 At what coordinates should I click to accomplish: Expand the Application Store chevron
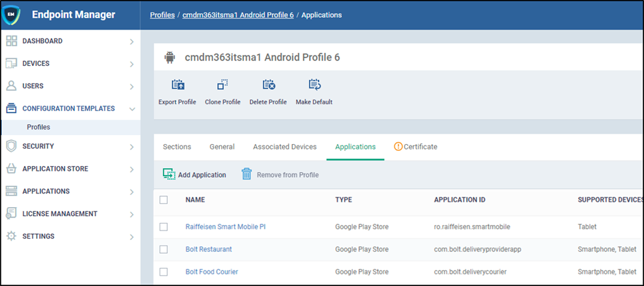132,169
